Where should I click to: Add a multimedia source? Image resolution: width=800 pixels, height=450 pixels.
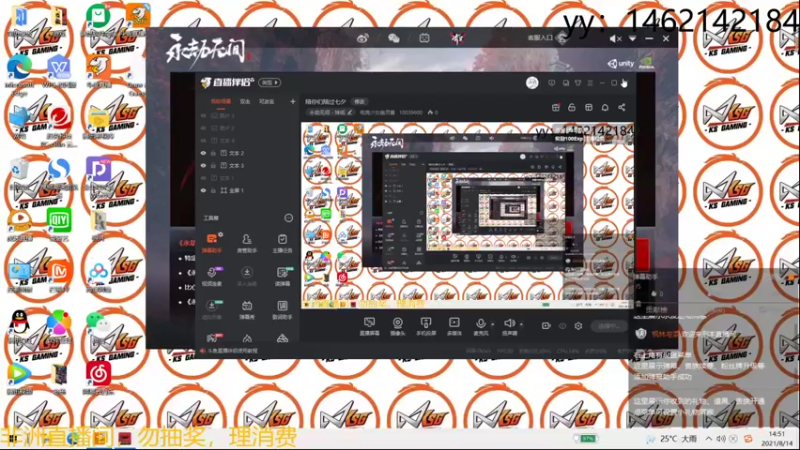tap(454, 326)
